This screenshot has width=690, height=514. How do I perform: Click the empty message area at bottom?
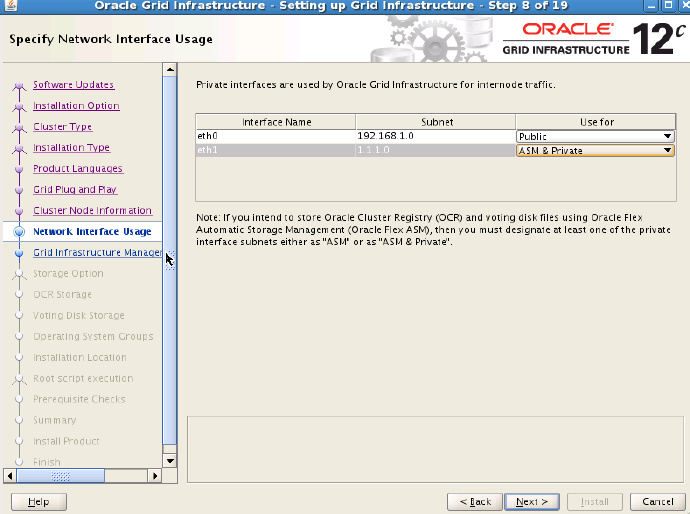[x=435, y=449]
